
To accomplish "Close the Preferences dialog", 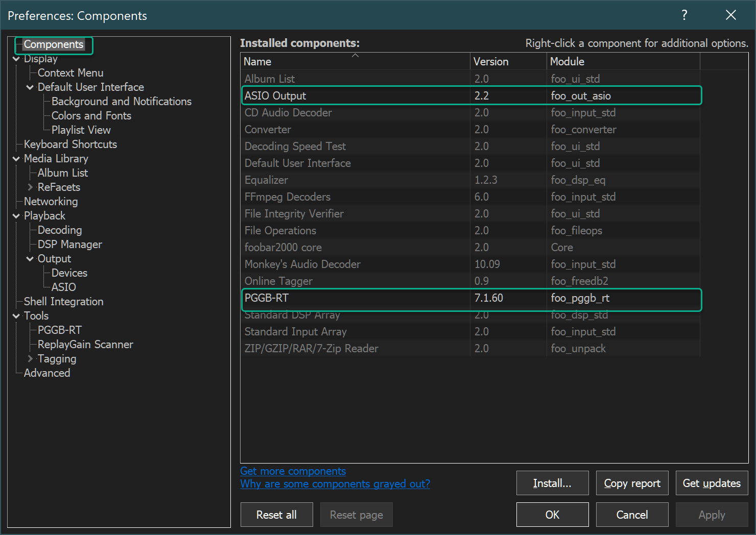I will pyautogui.click(x=731, y=15).
